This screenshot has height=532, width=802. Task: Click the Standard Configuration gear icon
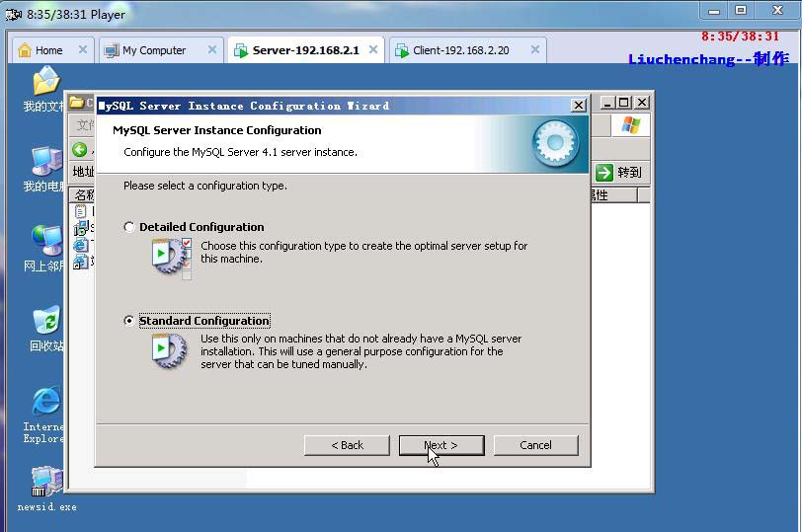click(x=169, y=350)
